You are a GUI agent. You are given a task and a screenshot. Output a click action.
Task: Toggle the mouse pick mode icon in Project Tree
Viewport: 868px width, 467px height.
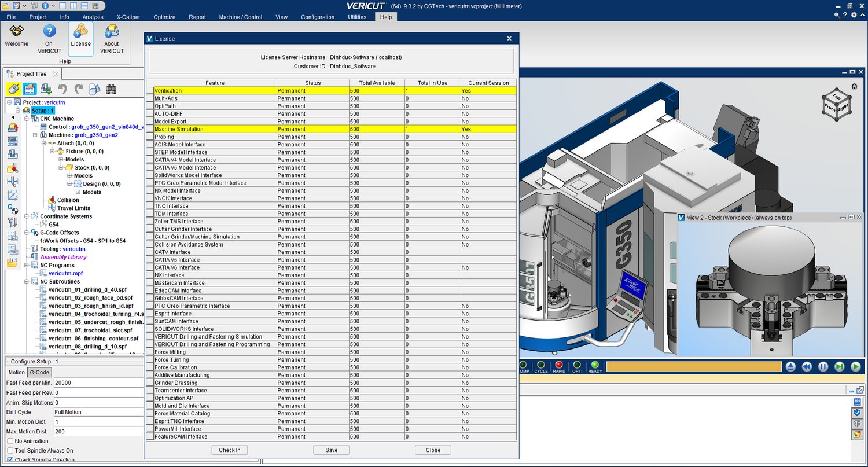(14, 89)
